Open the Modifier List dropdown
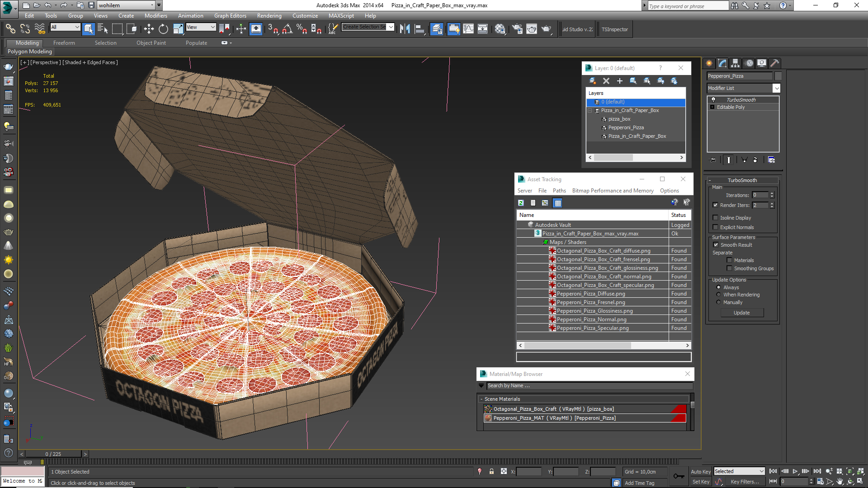868x488 pixels. click(776, 88)
